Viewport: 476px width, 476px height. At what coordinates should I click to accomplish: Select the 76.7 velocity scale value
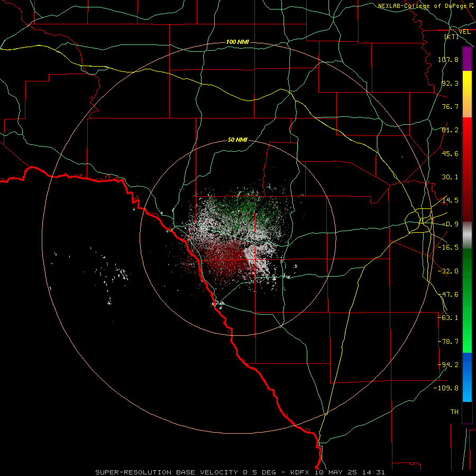coord(450,106)
